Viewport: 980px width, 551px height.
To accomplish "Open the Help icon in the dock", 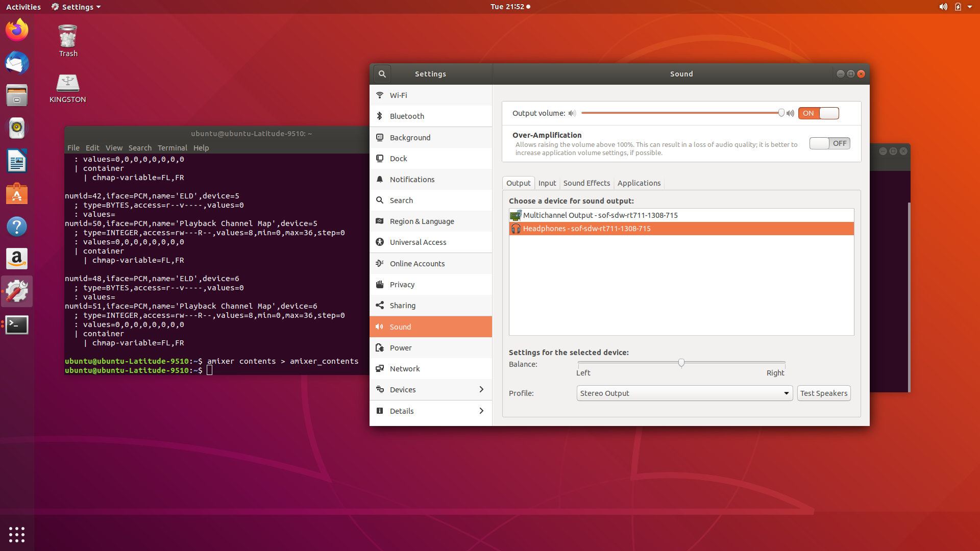I will [x=17, y=227].
